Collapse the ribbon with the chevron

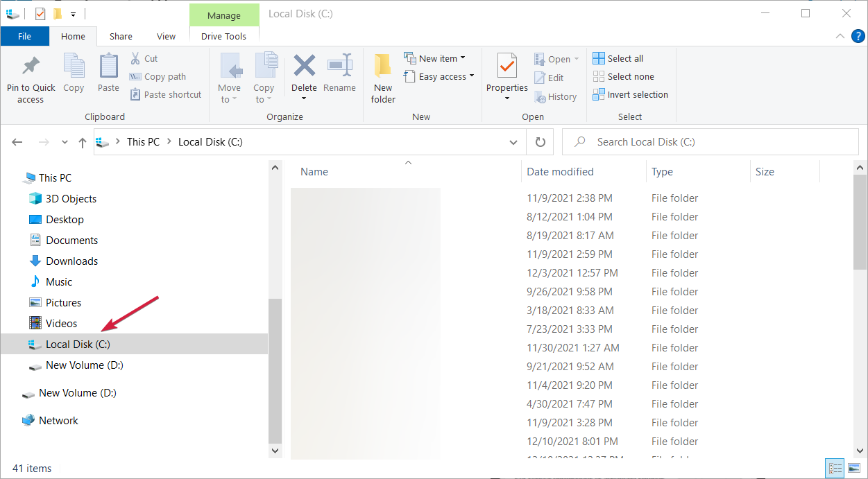840,36
